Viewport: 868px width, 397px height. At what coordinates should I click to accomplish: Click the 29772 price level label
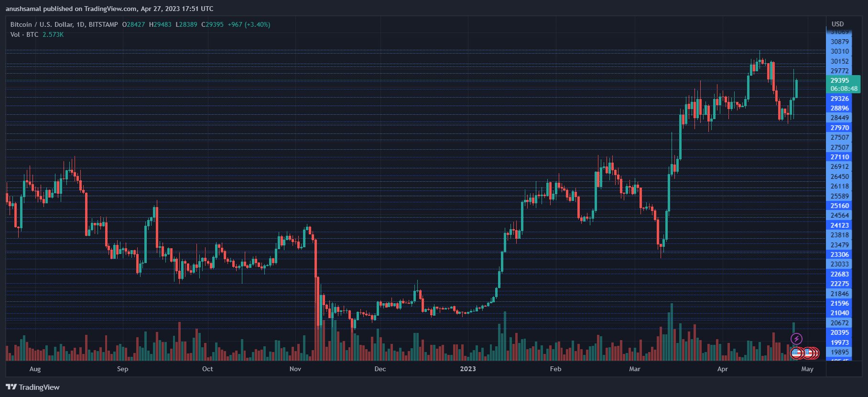tap(839, 71)
